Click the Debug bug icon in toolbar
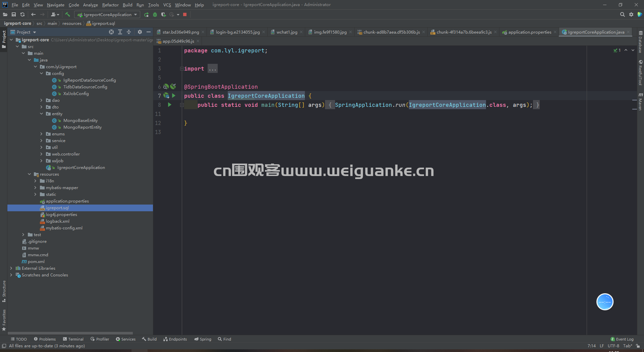644x352 pixels. [155, 14]
